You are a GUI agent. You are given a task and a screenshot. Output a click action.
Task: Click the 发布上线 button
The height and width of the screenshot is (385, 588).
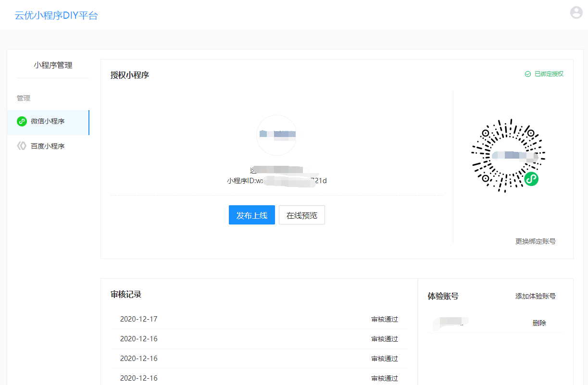252,215
